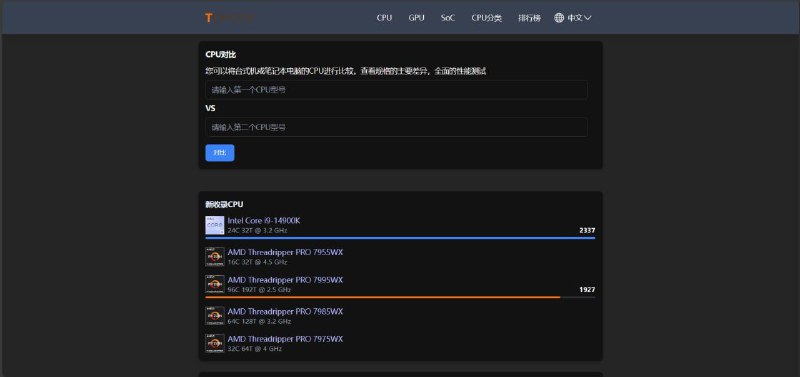This screenshot has height=377, width=800.
Task: Click the 16C 32T @ 4.5 GHz spec text
Action: pyautogui.click(x=257, y=262)
